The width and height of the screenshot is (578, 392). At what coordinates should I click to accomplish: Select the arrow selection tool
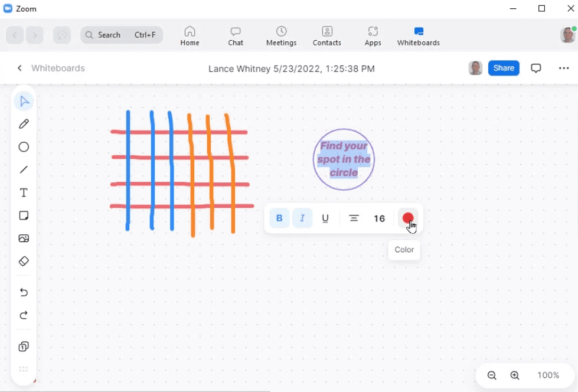tap(24, 101)
